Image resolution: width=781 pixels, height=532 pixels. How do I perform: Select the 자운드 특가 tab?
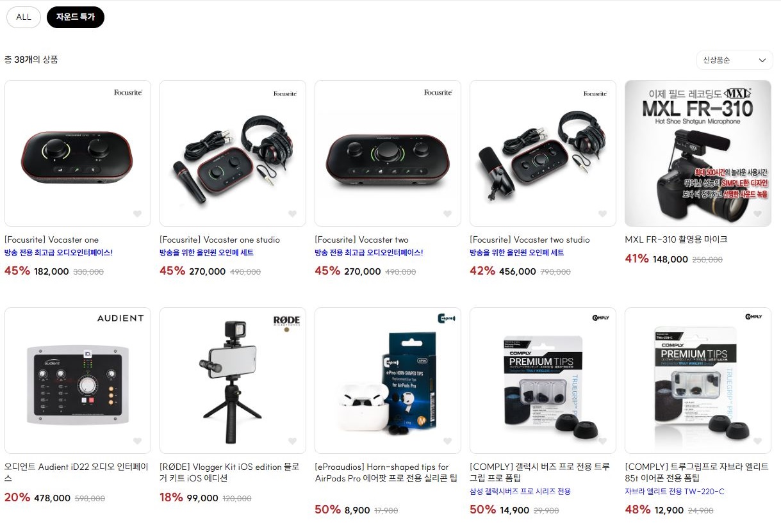[76, 17]
